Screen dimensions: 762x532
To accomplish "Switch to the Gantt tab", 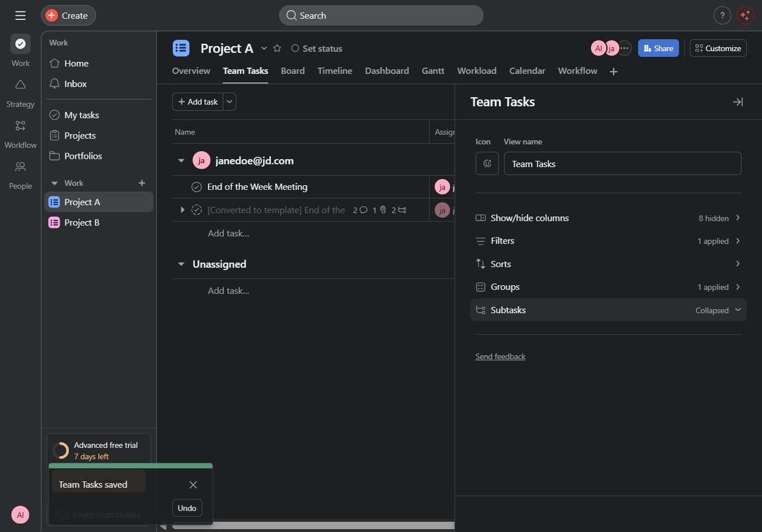I will point(433,71).
